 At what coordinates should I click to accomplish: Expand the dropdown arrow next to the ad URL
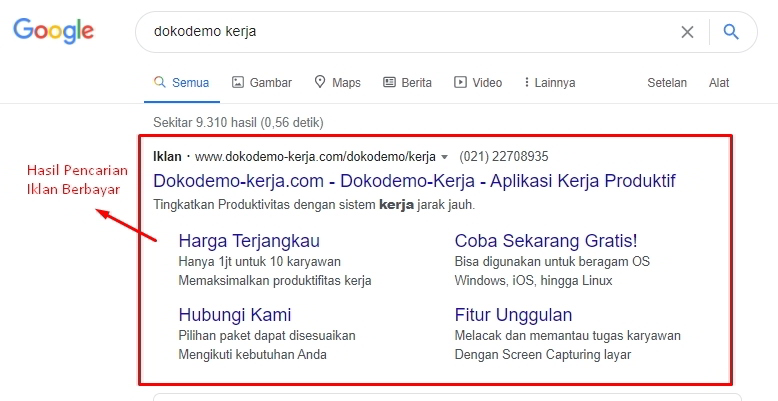coord(445,157)
